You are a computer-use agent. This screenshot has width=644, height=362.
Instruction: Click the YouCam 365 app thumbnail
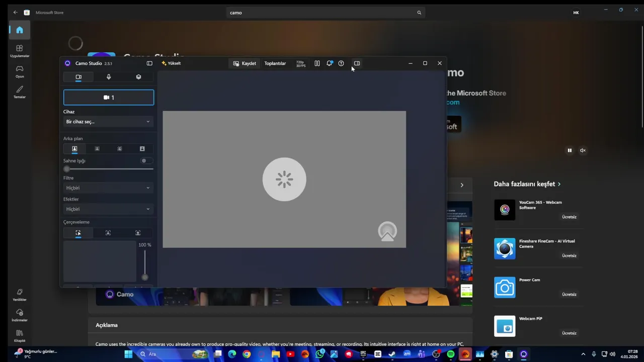[x=505, y=210]
